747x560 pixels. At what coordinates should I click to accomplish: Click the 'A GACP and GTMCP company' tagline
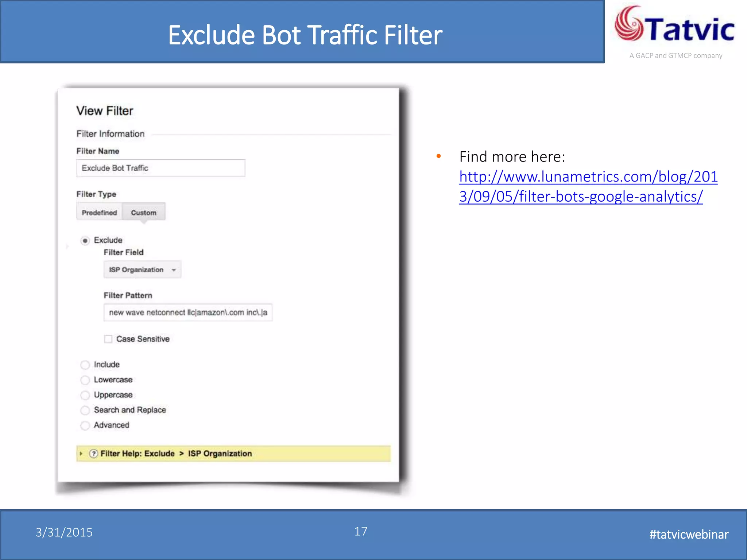click(676, 55)
